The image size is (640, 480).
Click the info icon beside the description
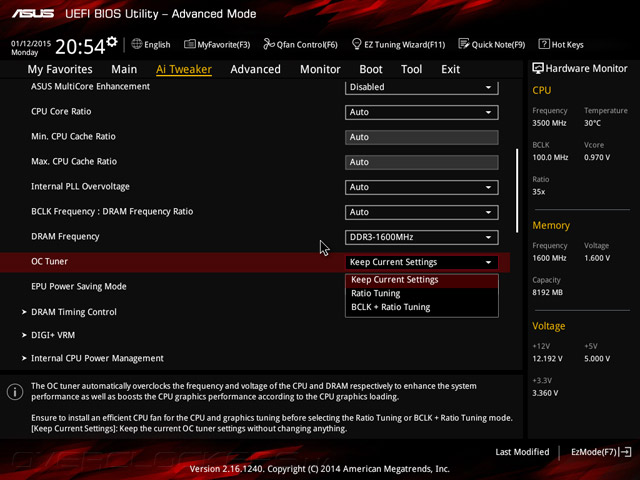point(15,392)
